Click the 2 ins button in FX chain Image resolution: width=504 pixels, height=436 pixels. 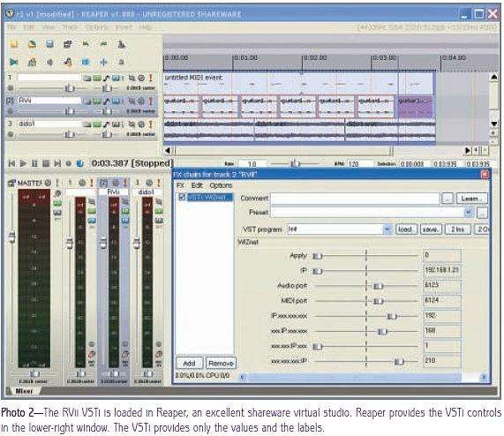tap(458, 229)
